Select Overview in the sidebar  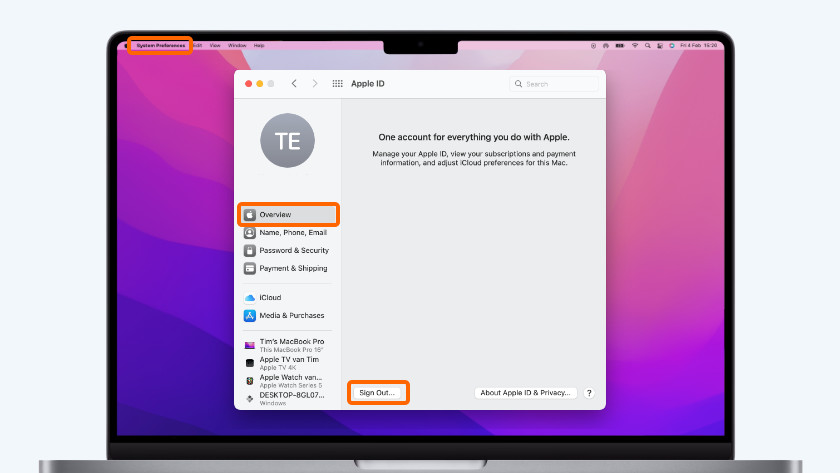pos(288,215)
